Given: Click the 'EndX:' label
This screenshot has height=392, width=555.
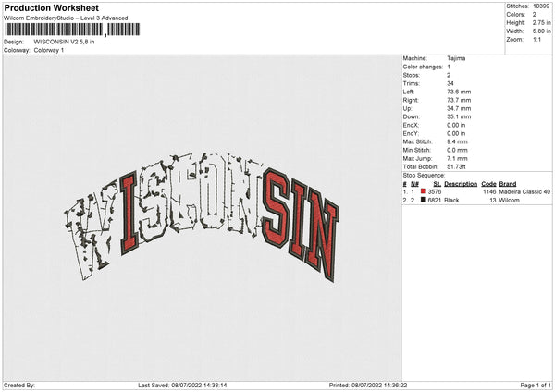Looking at the screenshot, I should tap(411, 125).
